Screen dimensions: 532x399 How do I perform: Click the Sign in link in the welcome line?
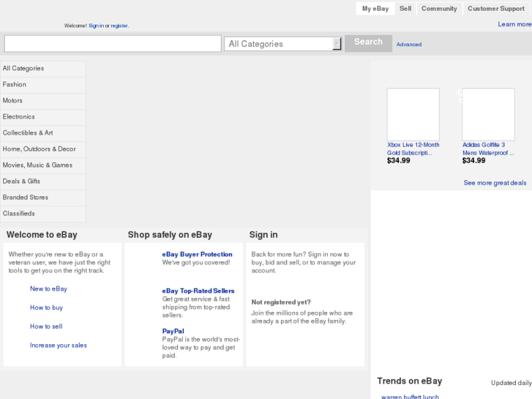[97, 26]
